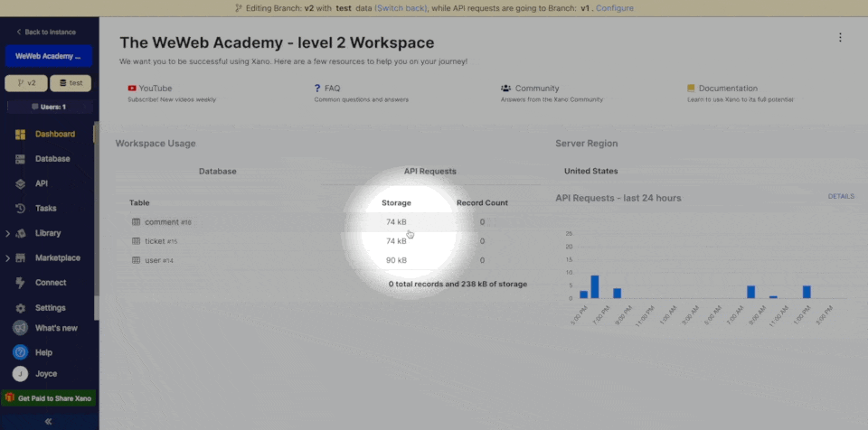
Task: Open Tasks icon in sidebar
Action: tap(20, 209)
